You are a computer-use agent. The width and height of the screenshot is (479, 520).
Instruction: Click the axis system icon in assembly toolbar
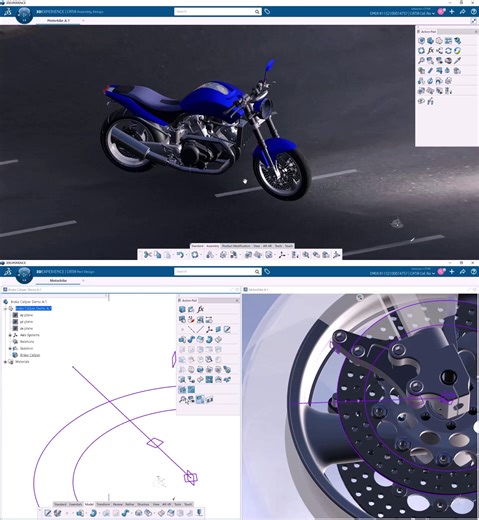pyautogui.click(x=282, y=255)
